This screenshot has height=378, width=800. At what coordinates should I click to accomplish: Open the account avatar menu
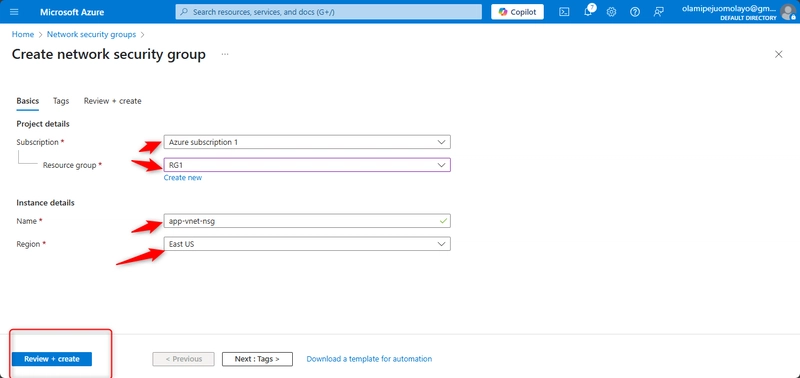click(x=788, y=12)
